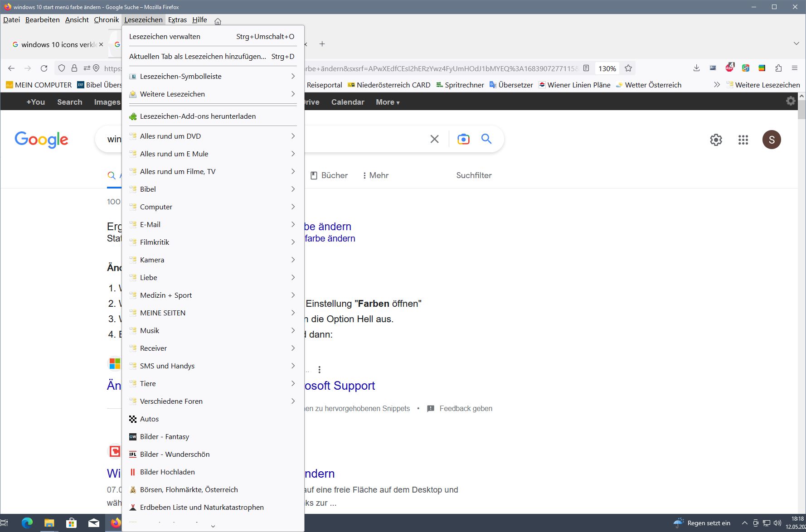Open a new tab with plus button
The height and width of the screenshot is (532, 806).
(322, 44)
